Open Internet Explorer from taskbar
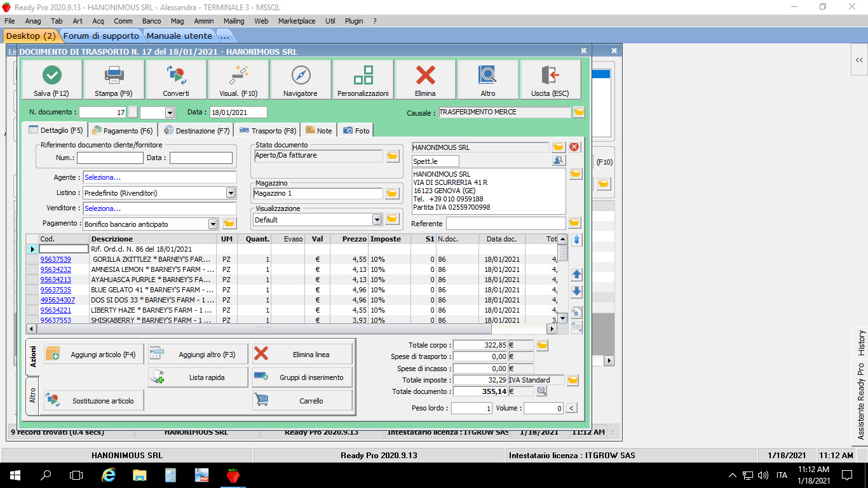 [109, 475]
